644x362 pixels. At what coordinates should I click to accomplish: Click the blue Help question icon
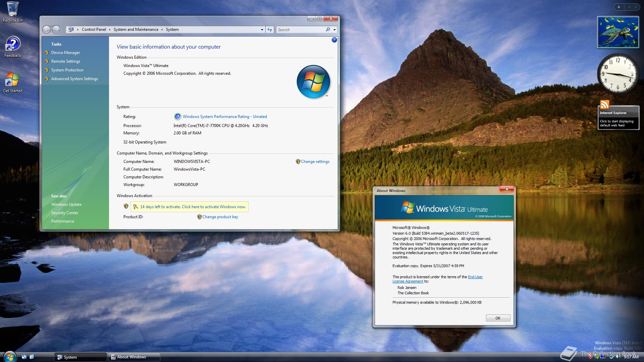[334, 40]
